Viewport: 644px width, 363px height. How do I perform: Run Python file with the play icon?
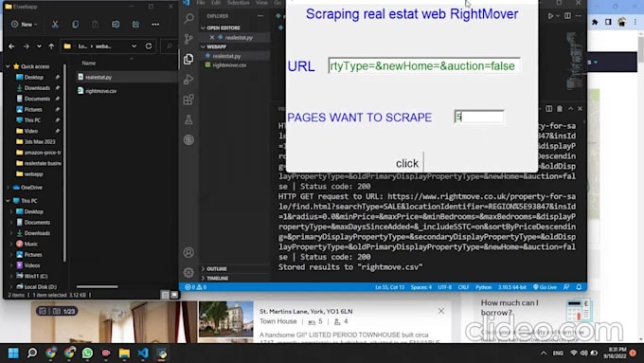tap(550, 16)
